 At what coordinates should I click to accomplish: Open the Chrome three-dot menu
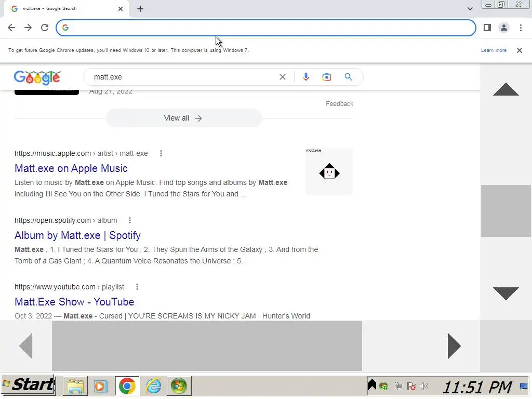click(x=521, y=28)
